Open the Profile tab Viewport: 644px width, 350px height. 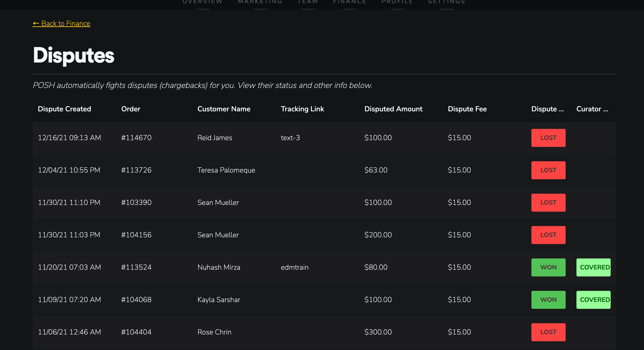point(397,2)
